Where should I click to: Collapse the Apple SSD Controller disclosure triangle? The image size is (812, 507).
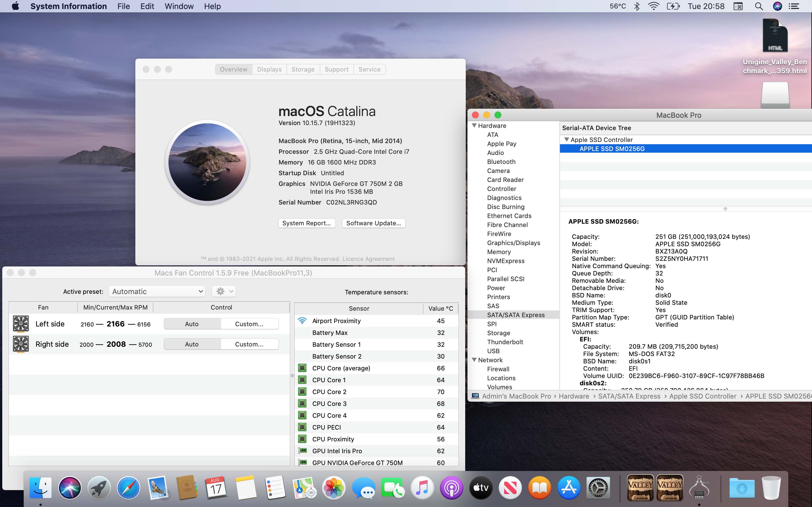[x=566, y=139]
